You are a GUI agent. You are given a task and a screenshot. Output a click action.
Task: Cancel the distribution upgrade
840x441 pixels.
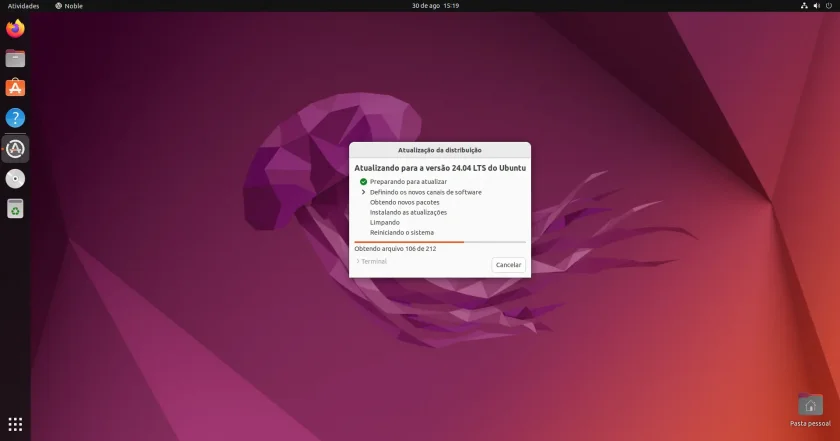pos(508,265)
